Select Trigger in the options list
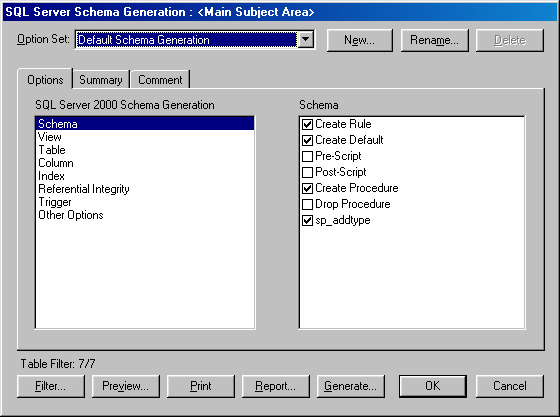Screen dimensions: 560x417 [145, 202]
